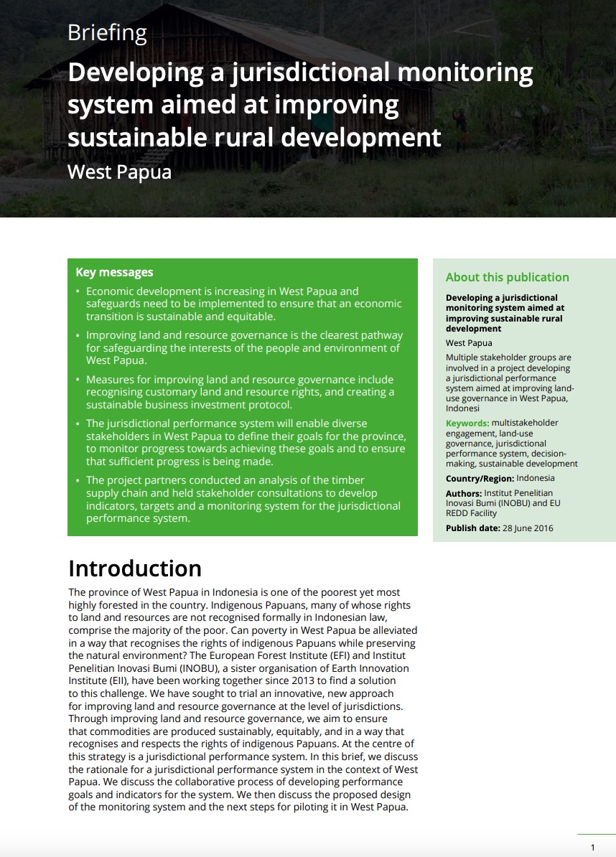The image size is (616, 857).
Task: Click the paragraph starting "The province of West Papua"
Action: (243, 700)
